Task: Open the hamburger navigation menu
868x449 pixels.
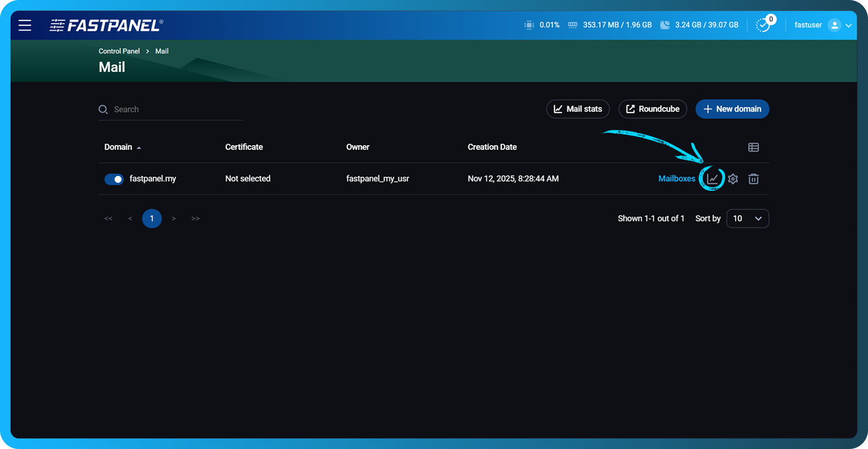Action: pos(25,25)
